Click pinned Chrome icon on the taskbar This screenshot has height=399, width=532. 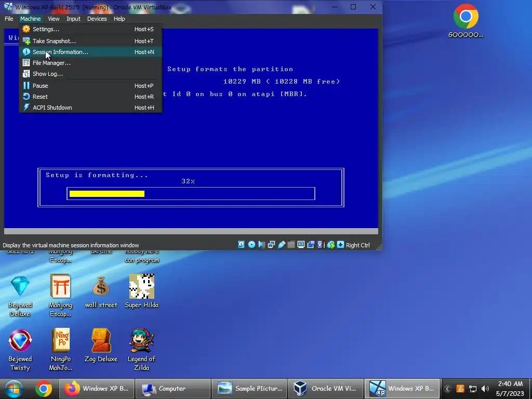click(44, 389)
